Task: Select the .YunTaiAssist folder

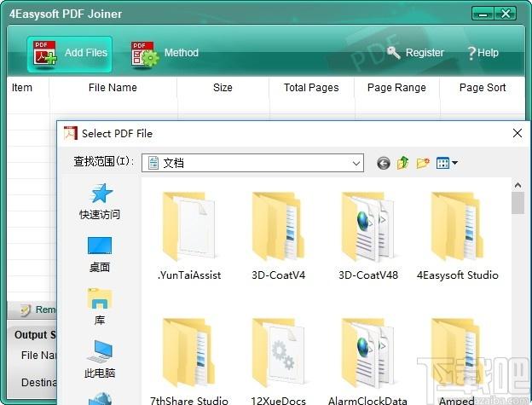Action: (x=189, y=236)
